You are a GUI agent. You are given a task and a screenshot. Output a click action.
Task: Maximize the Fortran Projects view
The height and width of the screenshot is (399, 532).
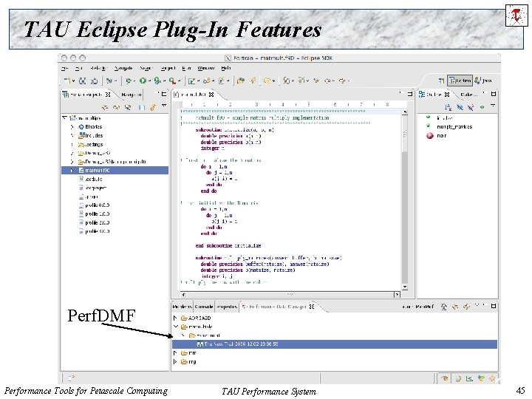[x=164, y=94]
